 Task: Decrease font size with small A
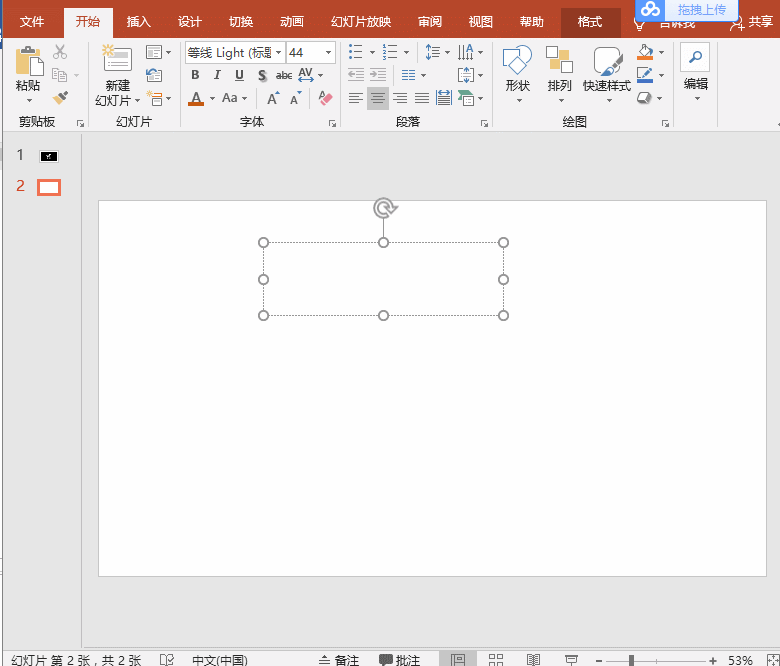coord(295,98)
